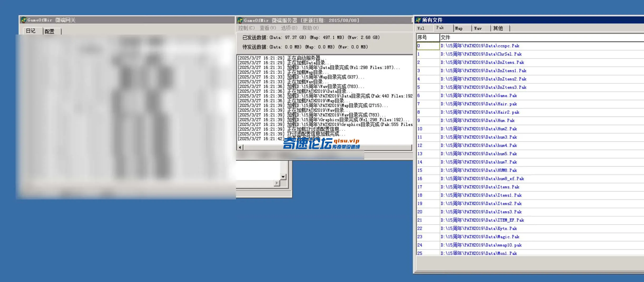This screenshot has width=644, height=282.
Task: Open the 控制(C) menu
Action: click(246, 28)
